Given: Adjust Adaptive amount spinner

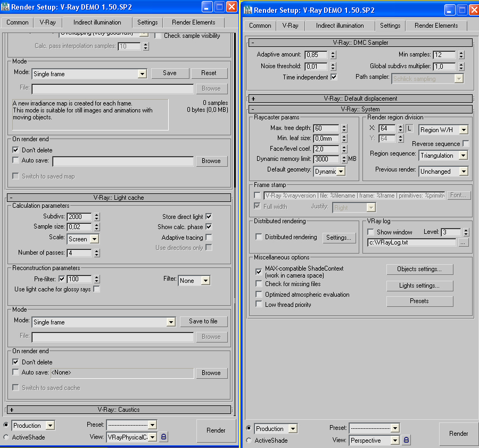Looking at the screenshot, I should [333, 55].
